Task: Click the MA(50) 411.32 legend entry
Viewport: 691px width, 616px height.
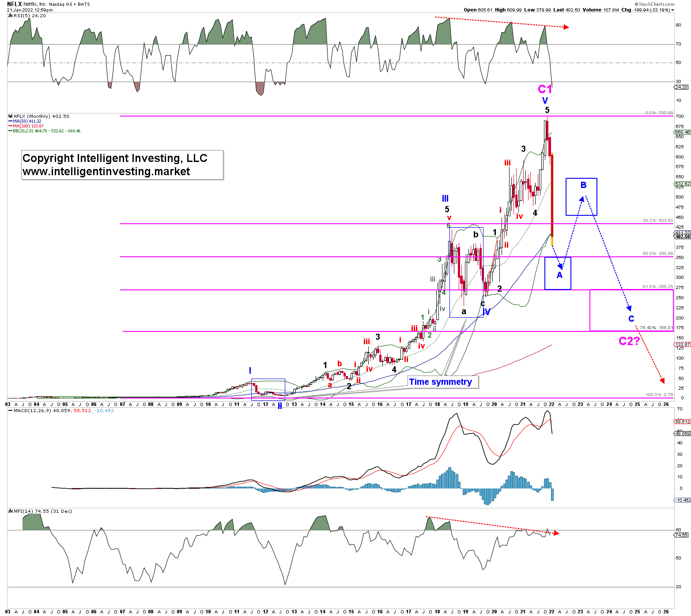Action: coord(26,121)
